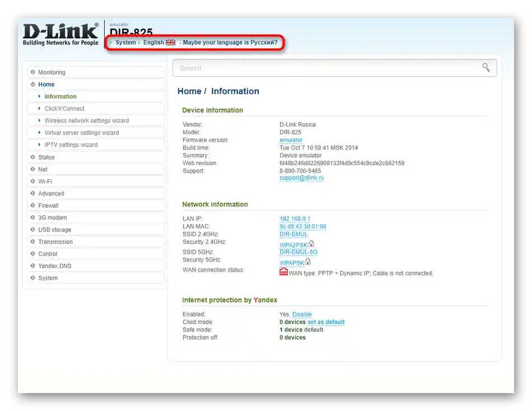532x411 pixels.
Task: Click the magnifier search icon
Action: pos(486,68)
